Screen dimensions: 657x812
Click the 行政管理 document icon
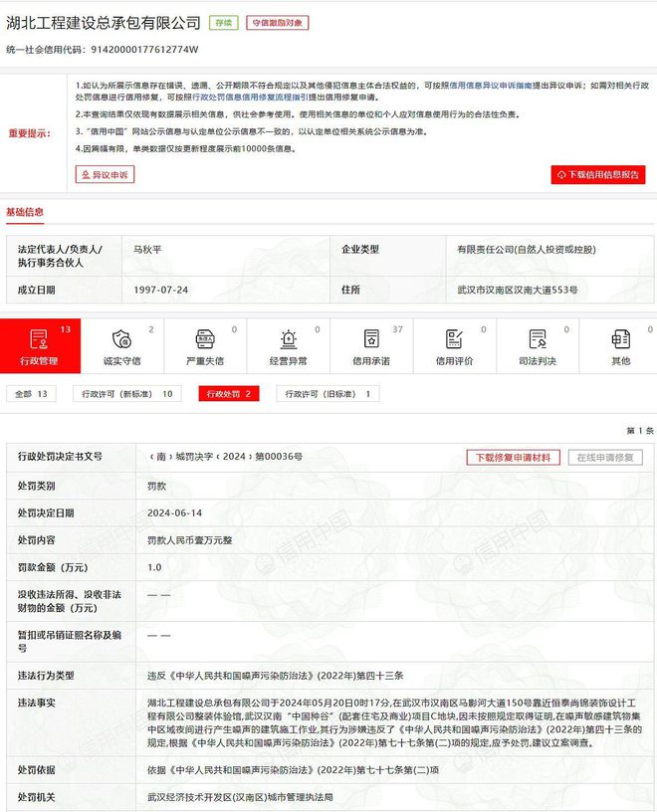39,339
